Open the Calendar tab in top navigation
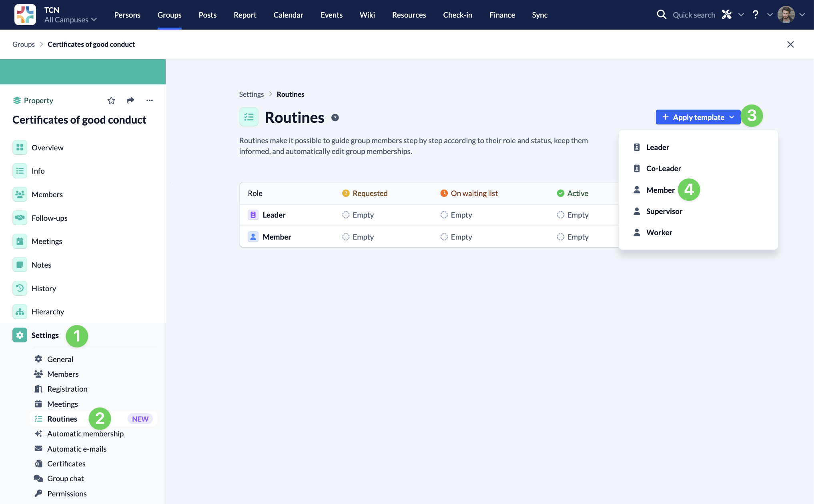 288,15
